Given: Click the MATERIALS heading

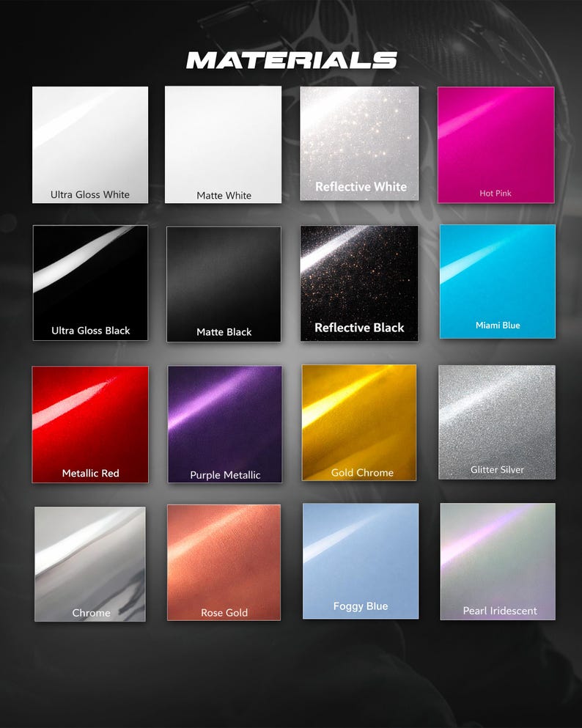Looking at the screenshot, I should (x=292, y=60).
